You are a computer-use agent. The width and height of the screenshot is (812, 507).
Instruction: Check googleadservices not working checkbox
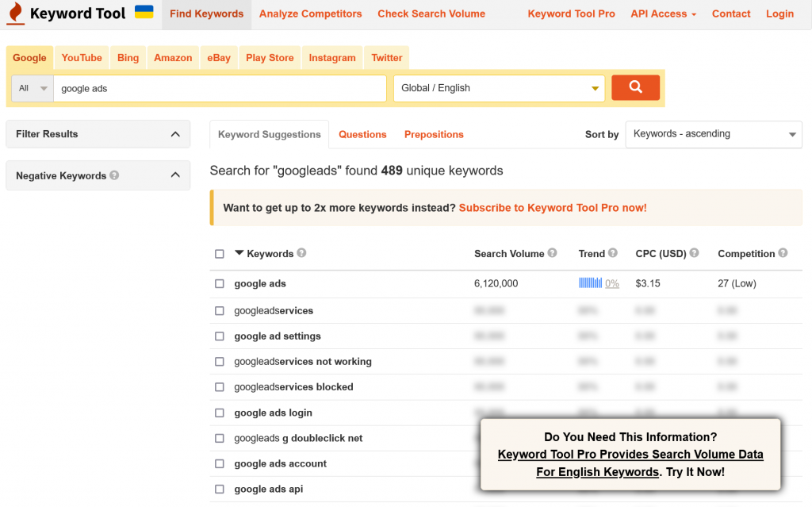[220, 361]
